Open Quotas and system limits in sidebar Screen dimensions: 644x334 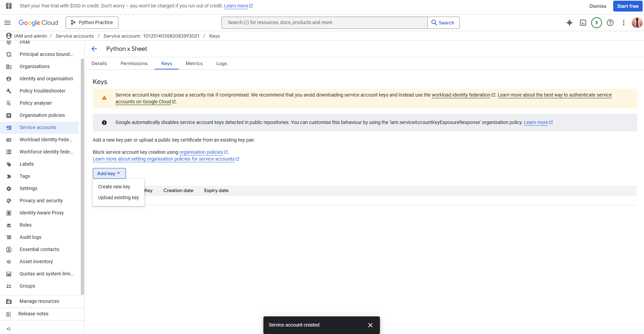[x=39, y=274]
